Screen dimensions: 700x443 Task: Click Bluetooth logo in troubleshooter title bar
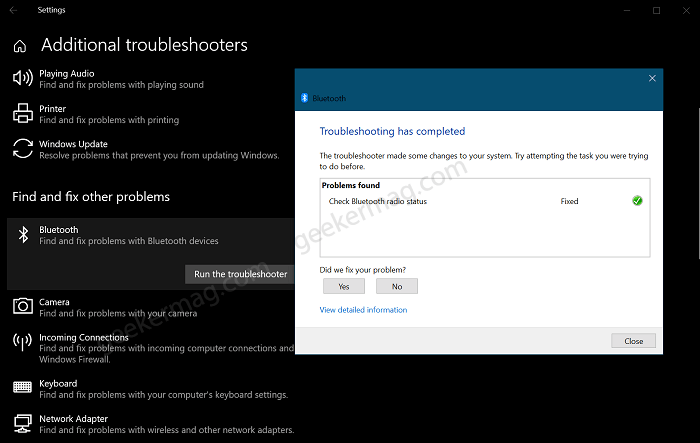[x=304, y=98]
